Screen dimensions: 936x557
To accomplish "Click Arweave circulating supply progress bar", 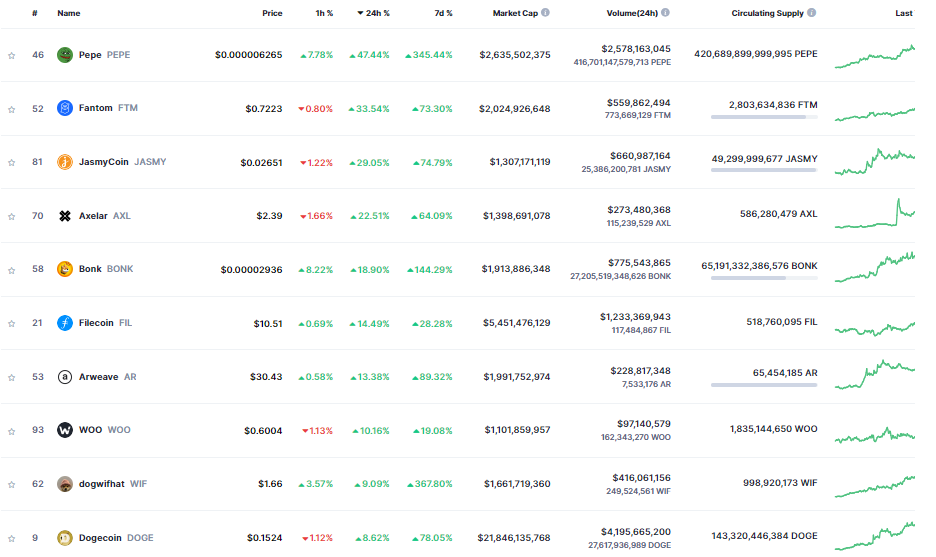I will pos(764,385).
